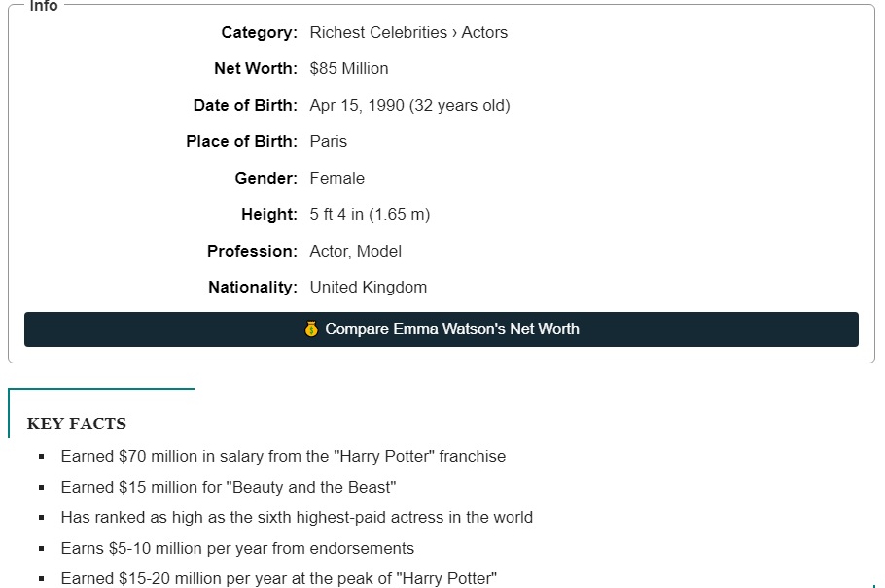Open the Actors category link
Image resolution: width=885 pixels, height=588 pixels.
tap(484, 33)
